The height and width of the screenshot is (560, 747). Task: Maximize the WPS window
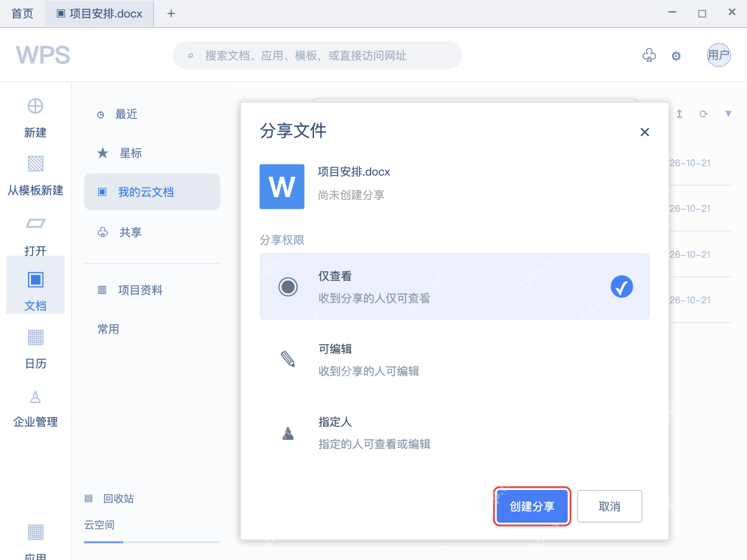702,13
